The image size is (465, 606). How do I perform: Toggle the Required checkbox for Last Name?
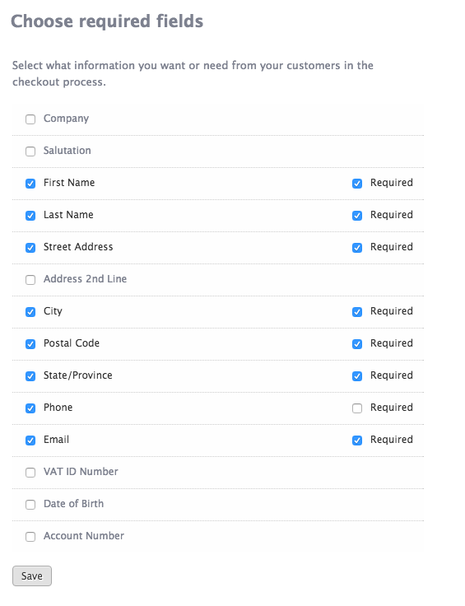[x=357, y=215]
